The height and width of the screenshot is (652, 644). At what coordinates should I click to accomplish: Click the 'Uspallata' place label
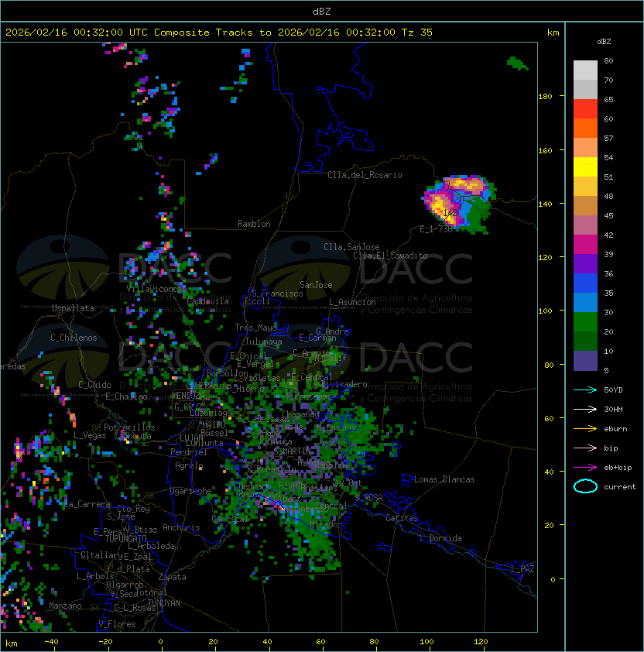[73, 308]
